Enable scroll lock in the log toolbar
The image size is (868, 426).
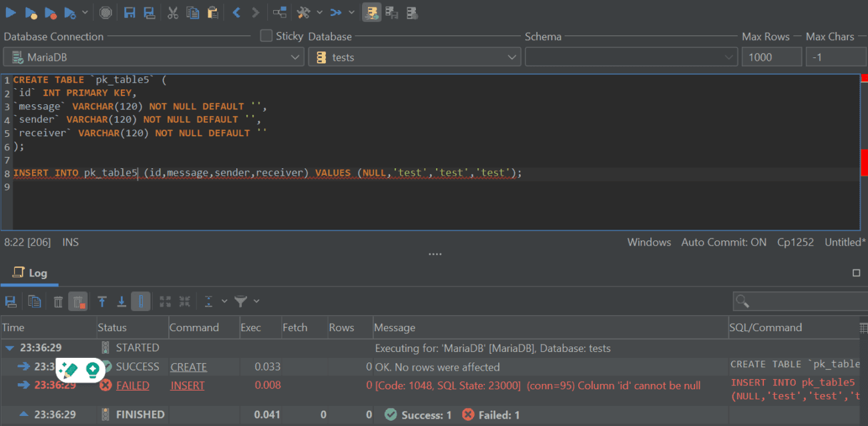(141, 301)
